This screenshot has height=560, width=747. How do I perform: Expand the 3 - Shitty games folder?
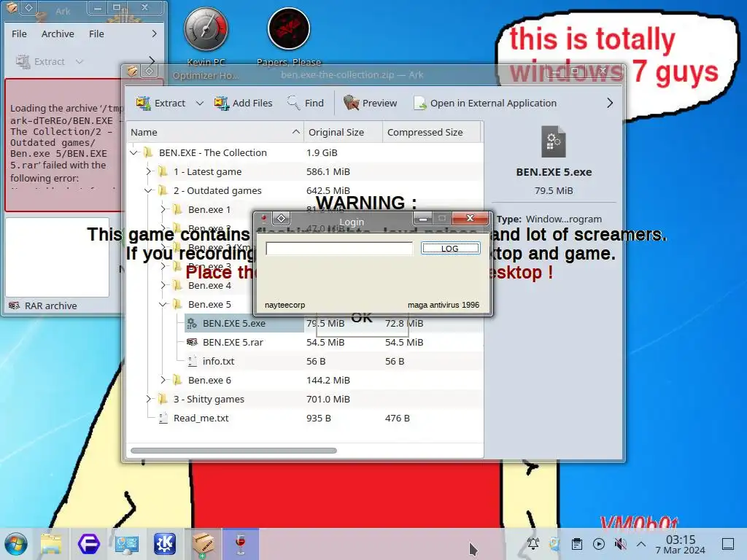[x=149, y=399]
